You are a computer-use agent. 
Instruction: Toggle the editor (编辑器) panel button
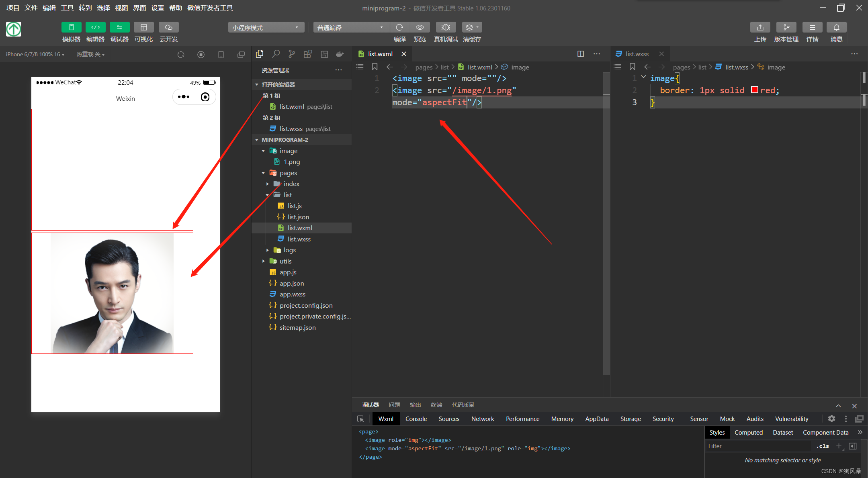(95, 27)
